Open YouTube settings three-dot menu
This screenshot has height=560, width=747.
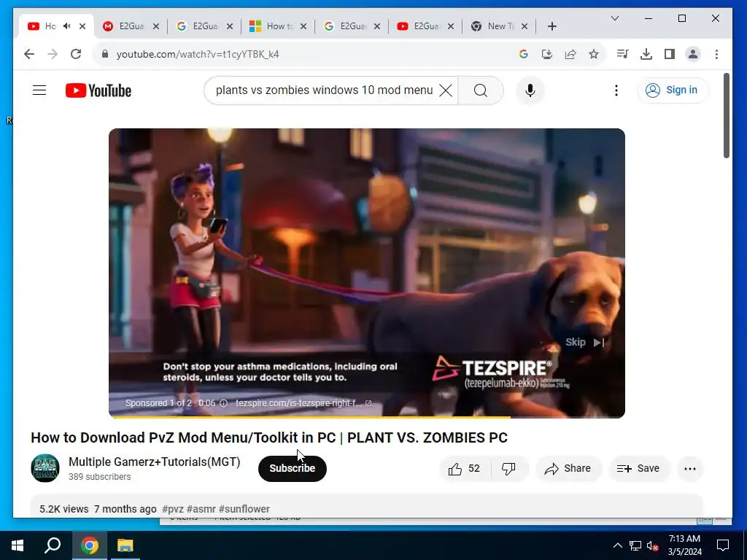pos(616,90)
